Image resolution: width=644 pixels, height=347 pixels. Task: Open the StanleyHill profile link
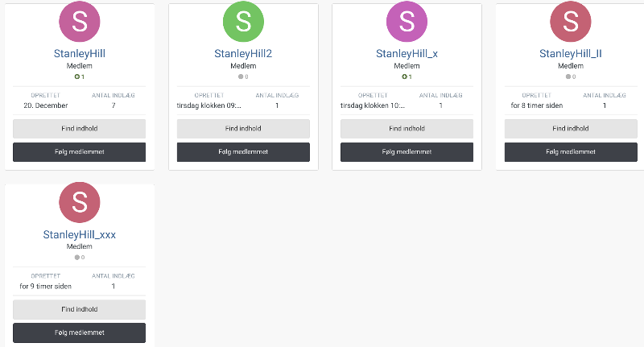click(79, 54)
